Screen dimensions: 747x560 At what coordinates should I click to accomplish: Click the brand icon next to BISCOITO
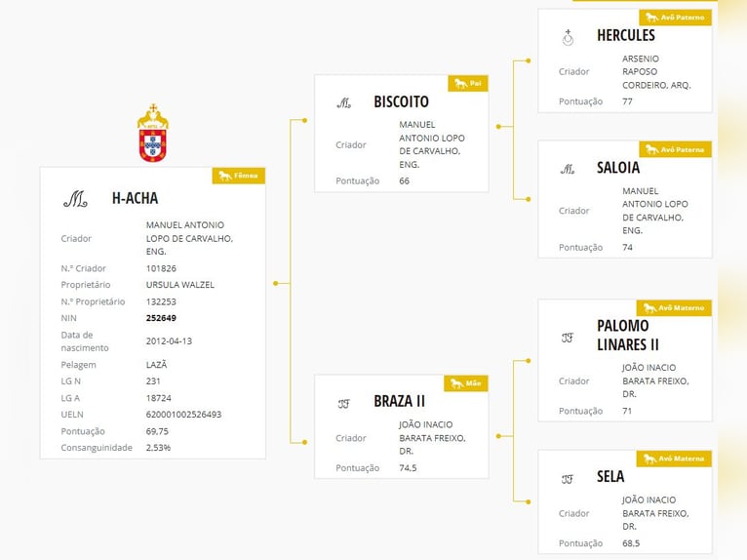[344, 102]
